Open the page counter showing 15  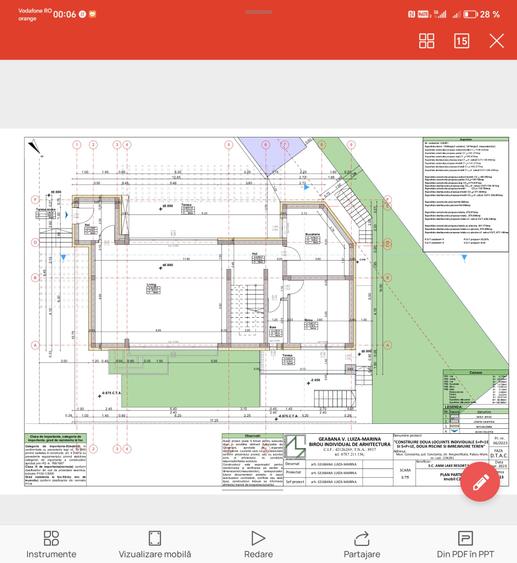[x=461, y=41]
